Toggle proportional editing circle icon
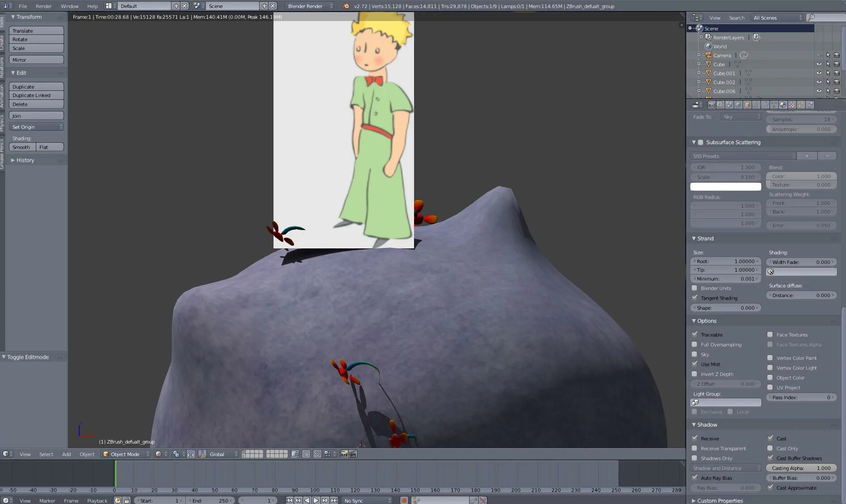846x504 pixels. [306, 454]
